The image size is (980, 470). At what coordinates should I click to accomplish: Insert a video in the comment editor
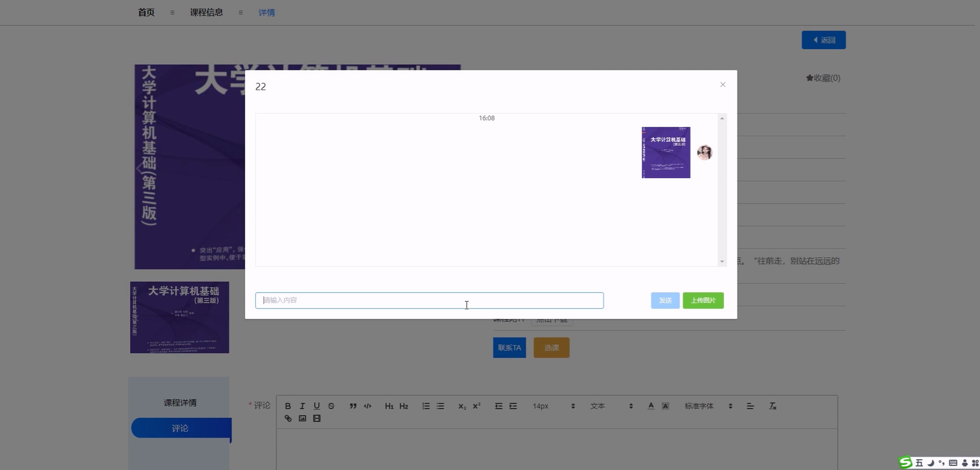[316, 418]
